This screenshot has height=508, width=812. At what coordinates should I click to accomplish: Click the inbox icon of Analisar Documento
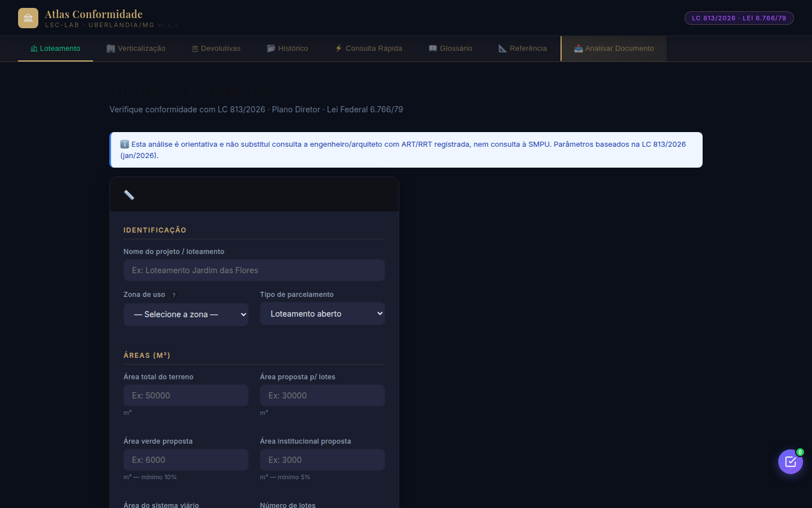coord(579,49)
